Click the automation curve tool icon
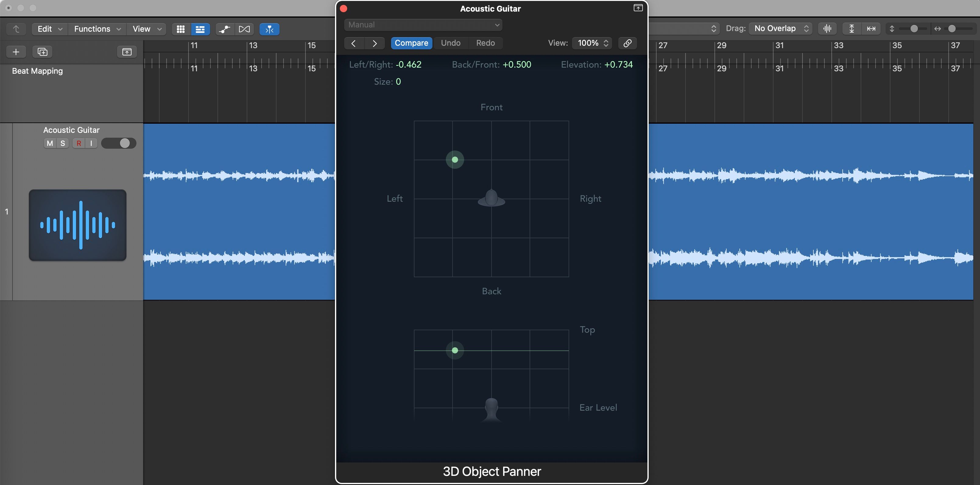 [x=224, y=29]
